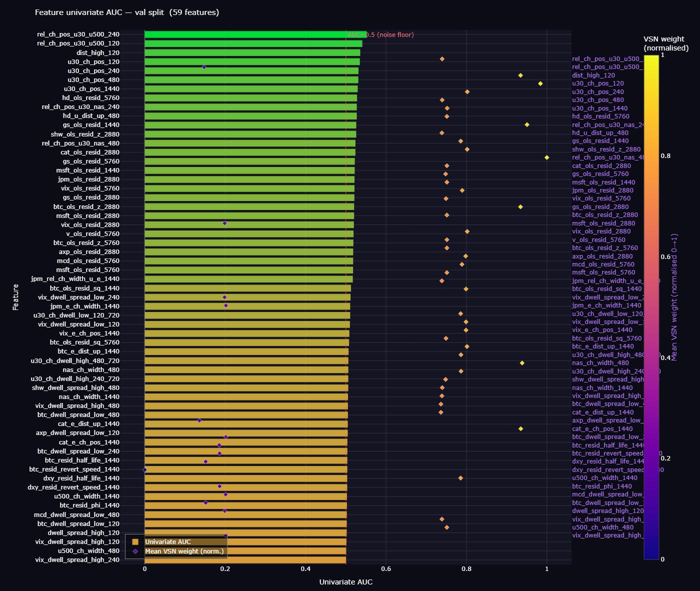Toggle the Univariate AUC legend entry
The width and height of the screenshot is (700, 591).
click(x=168, y=541)
